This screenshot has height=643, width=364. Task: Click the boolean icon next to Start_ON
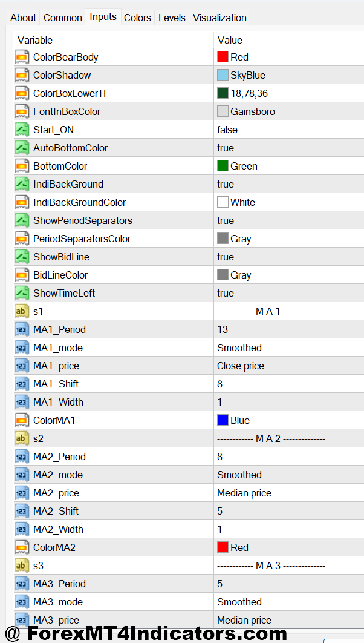point(22,130)
